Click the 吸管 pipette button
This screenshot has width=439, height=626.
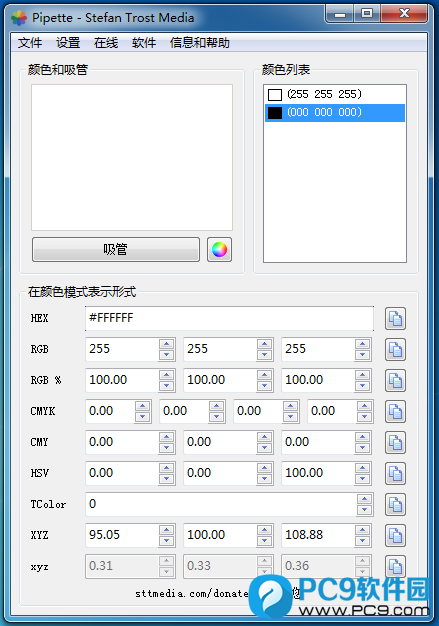tap(116, 250)
